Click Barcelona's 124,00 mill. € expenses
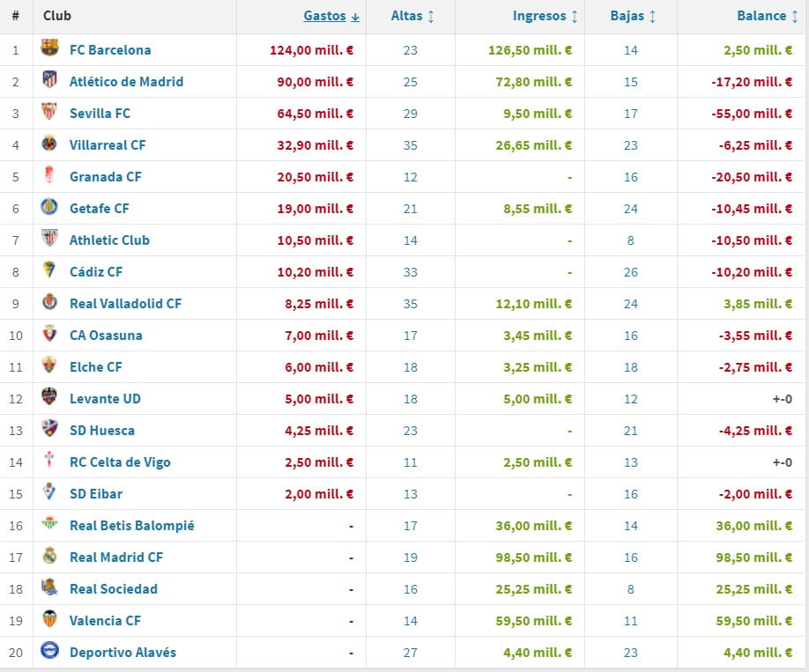Viewport: 809px width, 672px height. [x=312, y=50]
